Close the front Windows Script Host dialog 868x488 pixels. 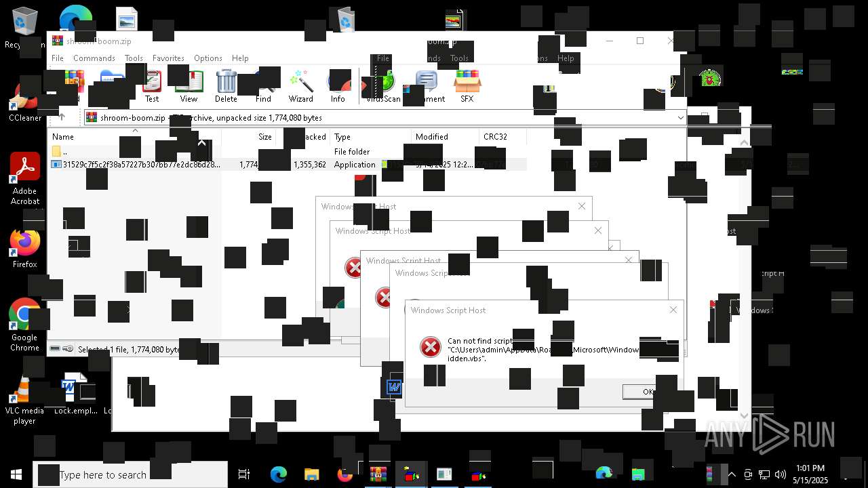673,310
